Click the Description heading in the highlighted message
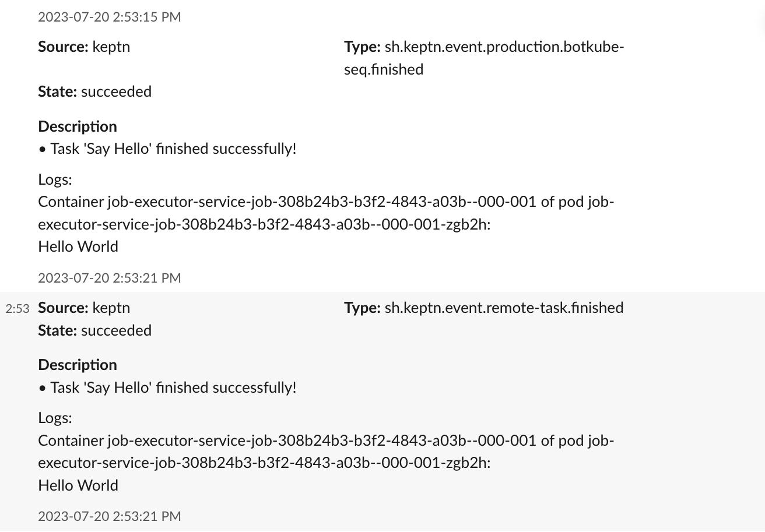765x532 pixels. pos(78,365)
